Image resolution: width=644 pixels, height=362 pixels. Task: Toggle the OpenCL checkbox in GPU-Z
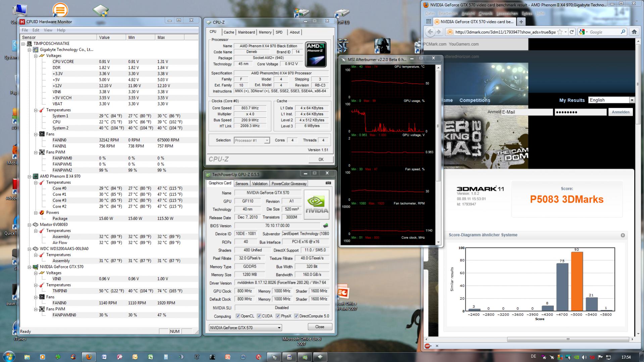(x=238, y=316)
